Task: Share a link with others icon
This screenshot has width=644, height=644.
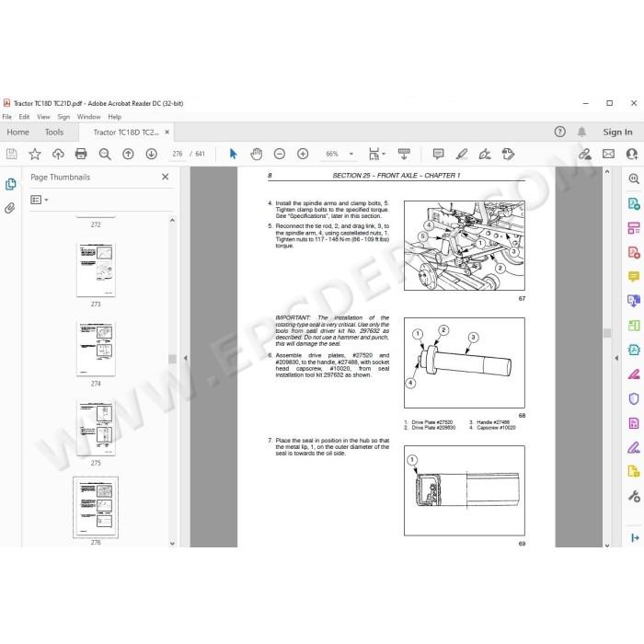Action: [x=585, y=154]
